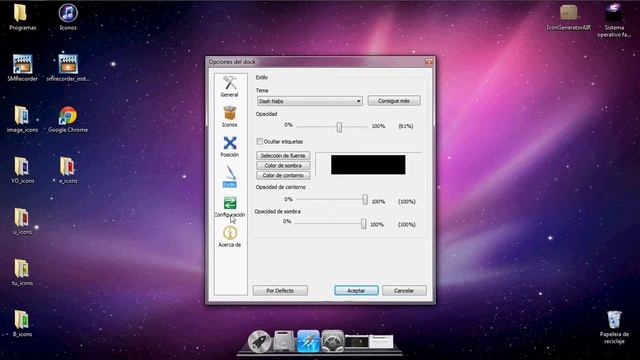
Task: Open the Configuración section
Action: point(229,207)
